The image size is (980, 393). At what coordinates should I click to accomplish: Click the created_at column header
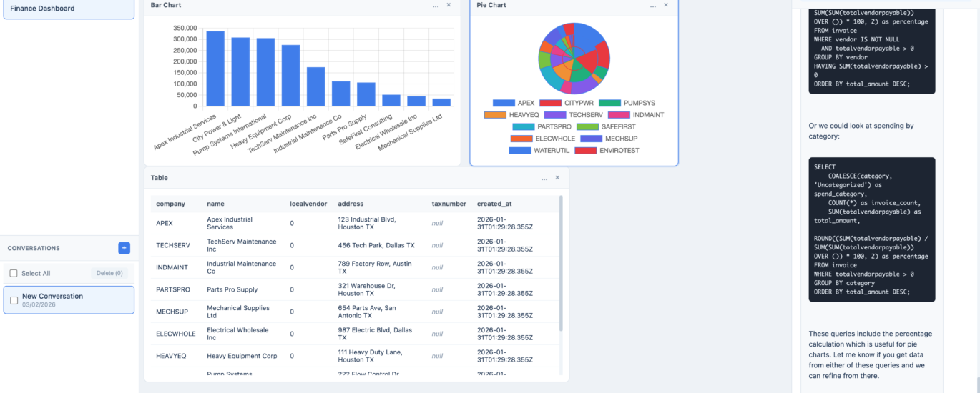click(x=493, y=204)
